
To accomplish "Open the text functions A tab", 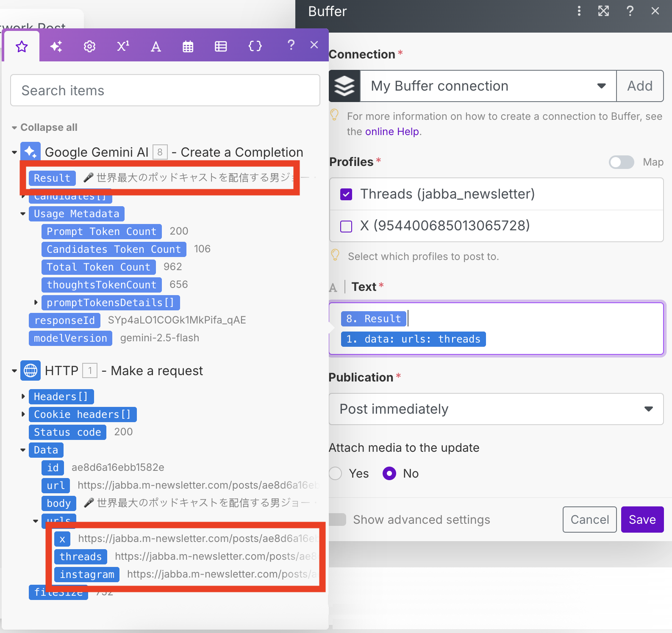I will point(156,46).
